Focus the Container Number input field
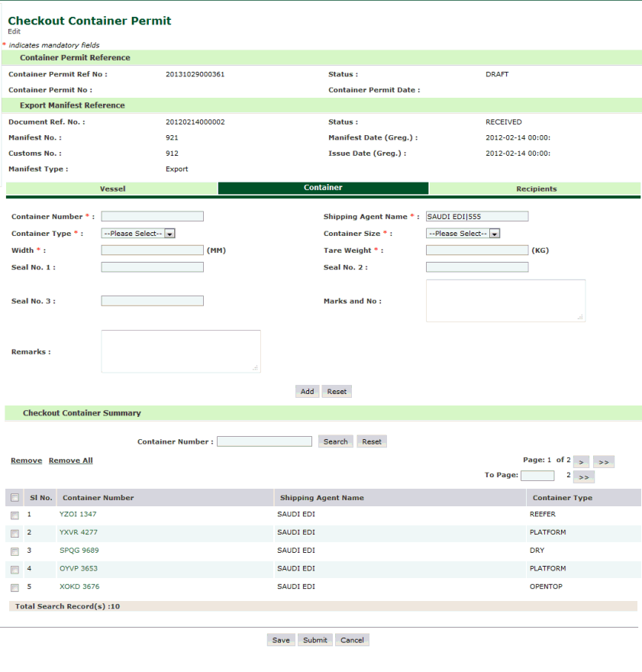This screenshot has height=672, width=642. [x=152, y=217]
